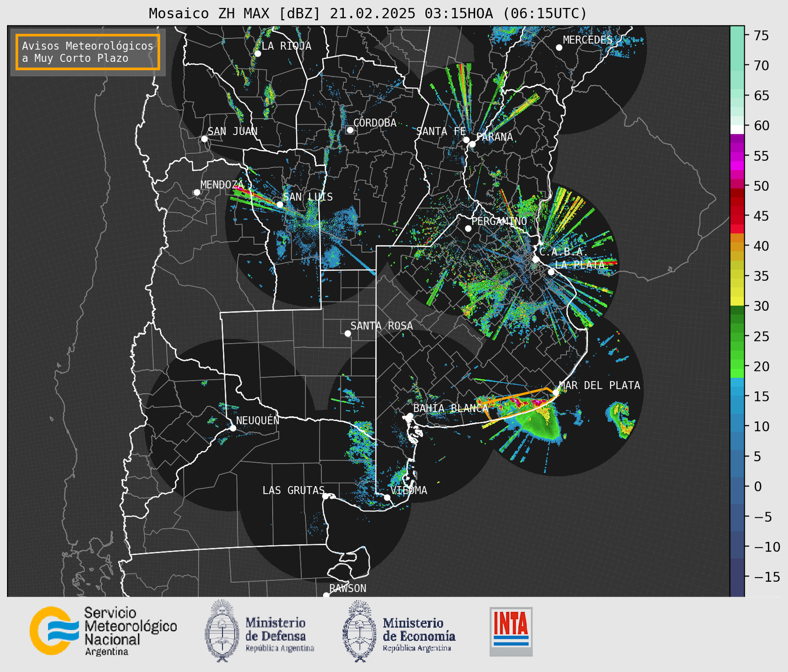Click the LAS GRUTAS label
The width and height of the screenshot is (788, 672).
click(293, 490)
